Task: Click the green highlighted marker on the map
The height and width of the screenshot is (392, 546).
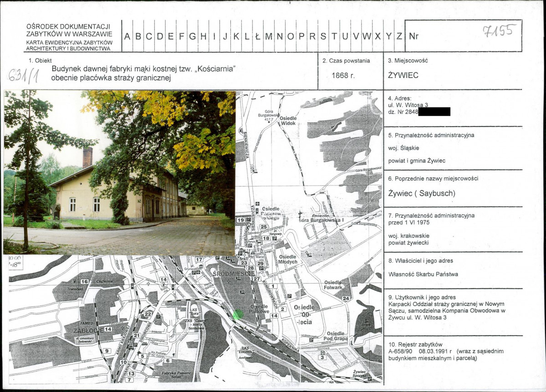Action: pos(238,314)
